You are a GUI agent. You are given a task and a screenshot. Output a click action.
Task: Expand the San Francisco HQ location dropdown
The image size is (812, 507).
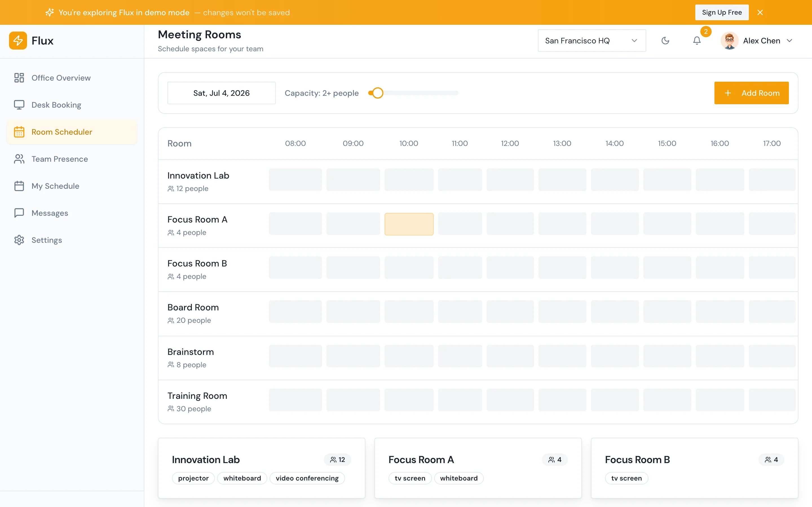592,41
